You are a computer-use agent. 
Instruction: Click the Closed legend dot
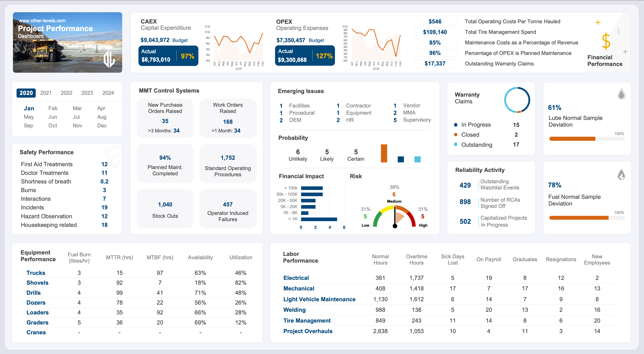point(455,135)
